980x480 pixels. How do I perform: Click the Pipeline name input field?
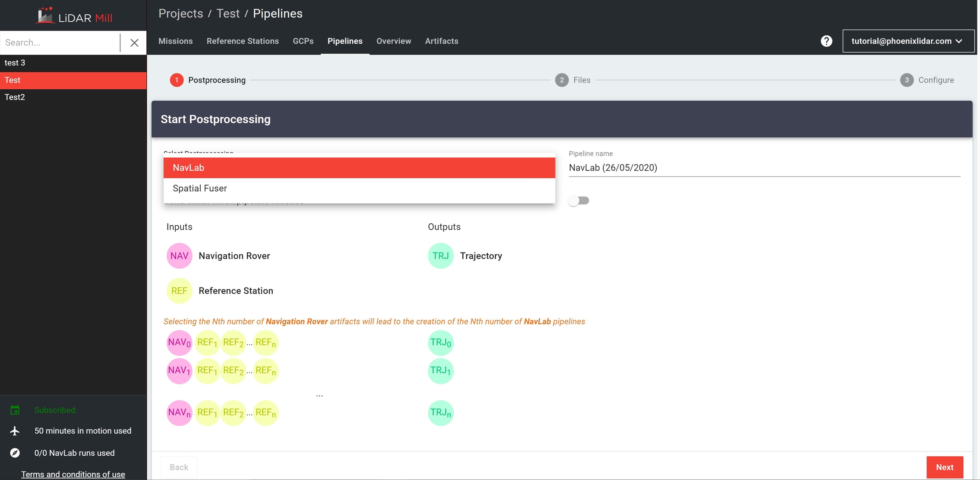(764, 168)
